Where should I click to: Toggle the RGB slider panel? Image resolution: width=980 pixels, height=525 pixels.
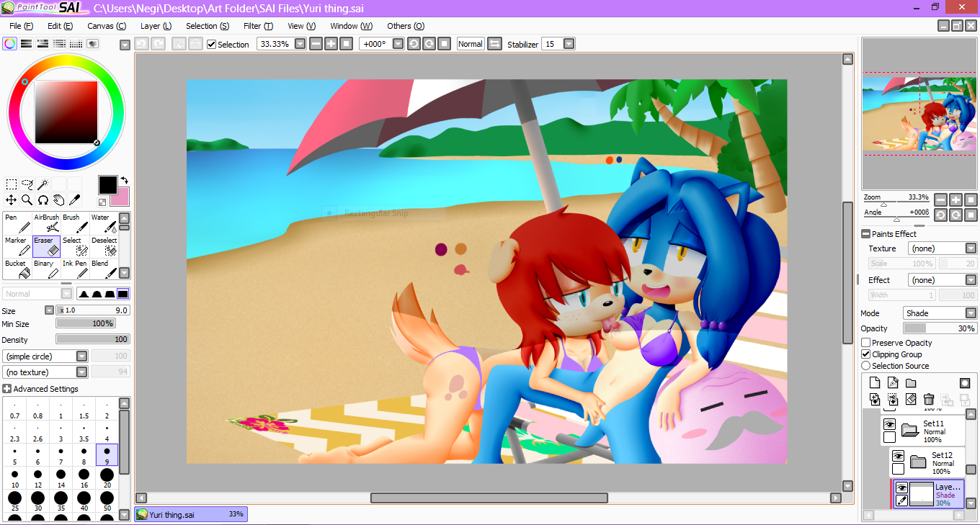[27, 44]
